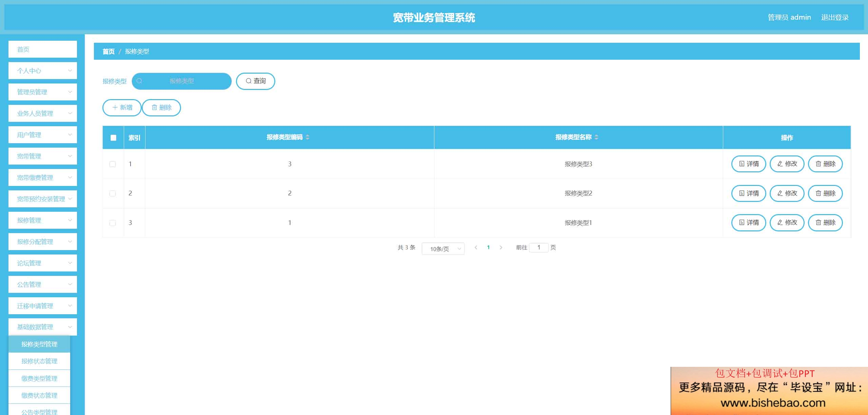Click 退出登录 to log out
Screen dimensions: 868x415
[835, 17]
